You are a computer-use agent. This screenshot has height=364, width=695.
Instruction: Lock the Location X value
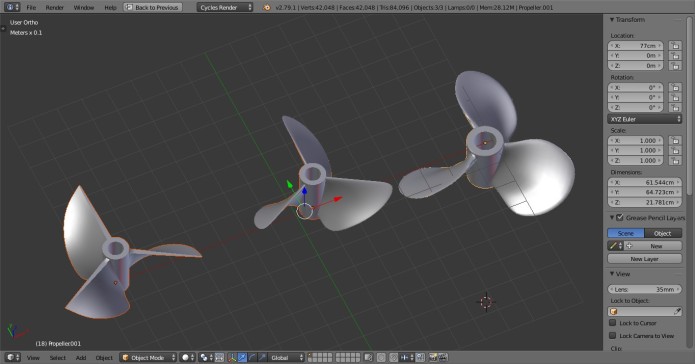[x=675, y=46]
